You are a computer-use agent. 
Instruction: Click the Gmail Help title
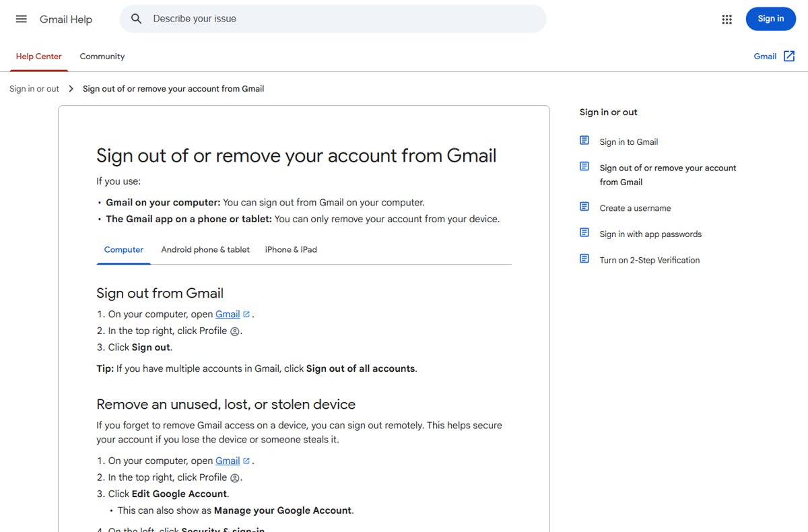coord(66,20)
